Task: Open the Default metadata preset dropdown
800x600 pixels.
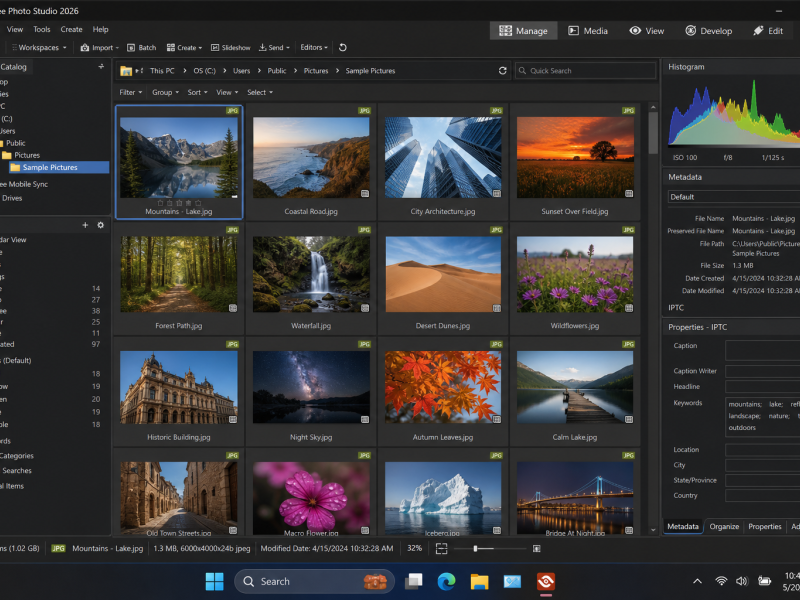Action: [734, 197]
